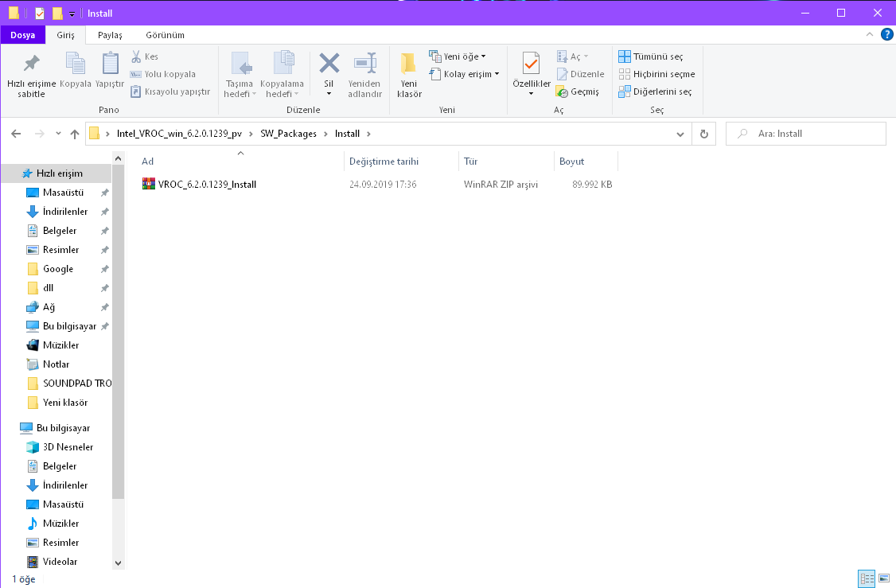Switch to the Giriş ribbon tab

[x=66, y=35]
